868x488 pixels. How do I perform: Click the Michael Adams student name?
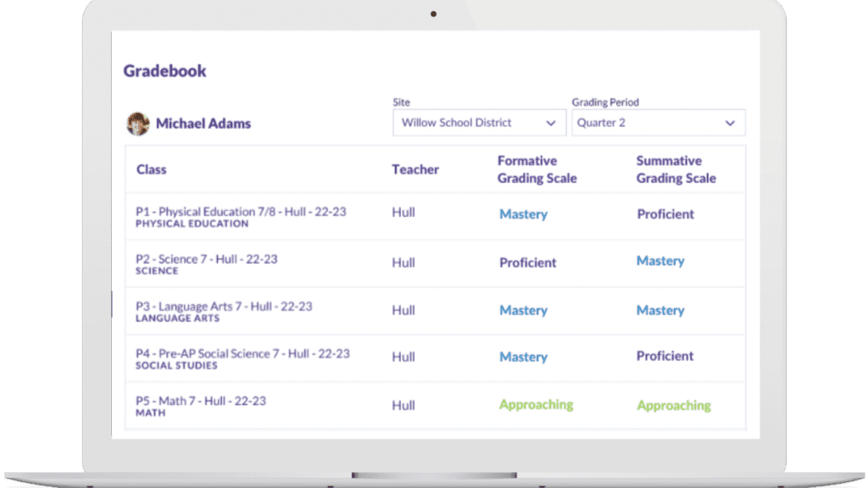click(x=203, y=124)
